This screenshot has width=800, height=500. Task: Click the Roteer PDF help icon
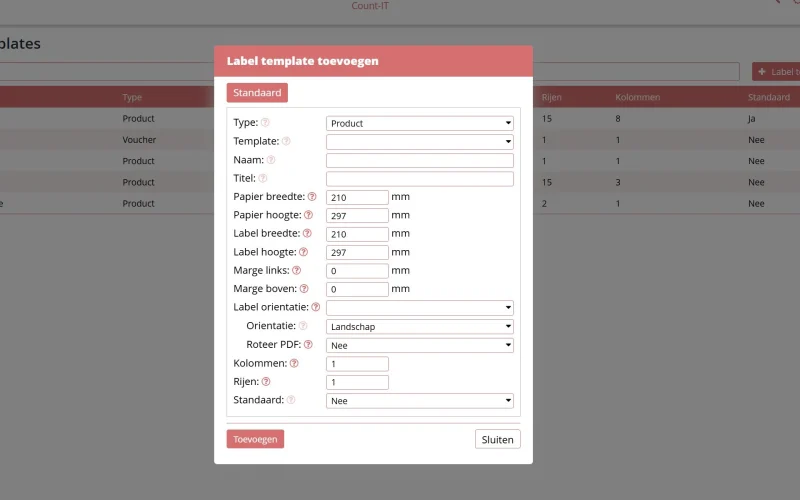tap(308, 344)
